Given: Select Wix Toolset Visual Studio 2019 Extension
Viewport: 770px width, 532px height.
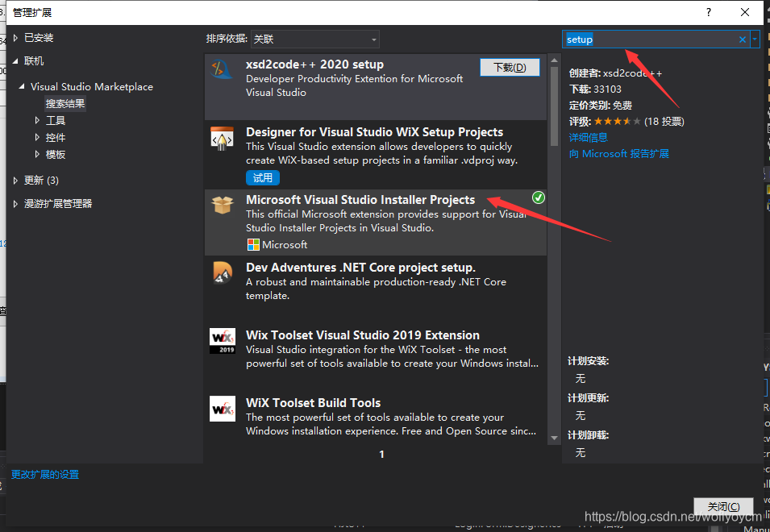Looking at the screenshot, I should click(363, 335).
